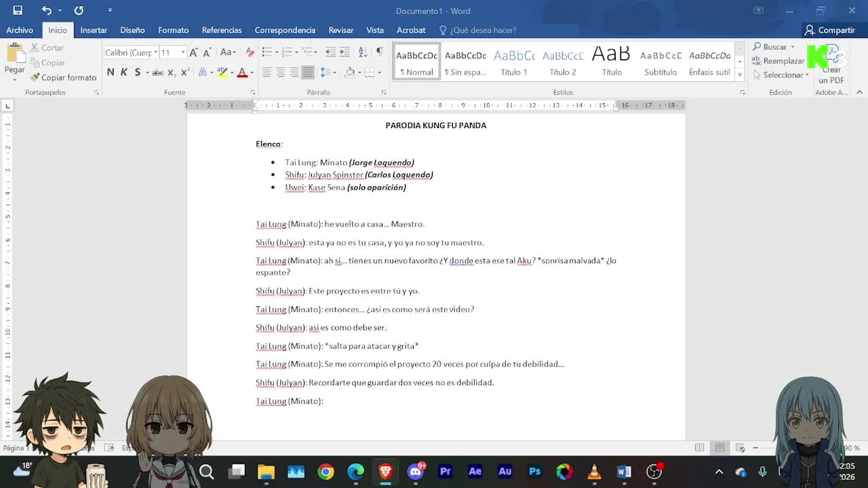This screenshot has height=488, width=868.
Task: Apply superscript formatting
Action: [184, 73]
